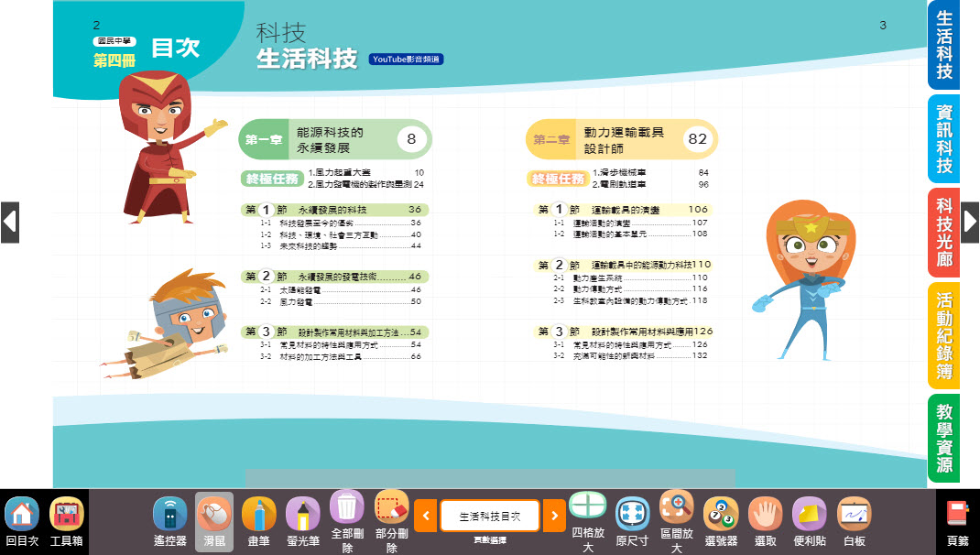The width and height of the screenshot is (980, 555).
Task: Click 終極任務 badge under chapter two
Action: click(558, 179)
